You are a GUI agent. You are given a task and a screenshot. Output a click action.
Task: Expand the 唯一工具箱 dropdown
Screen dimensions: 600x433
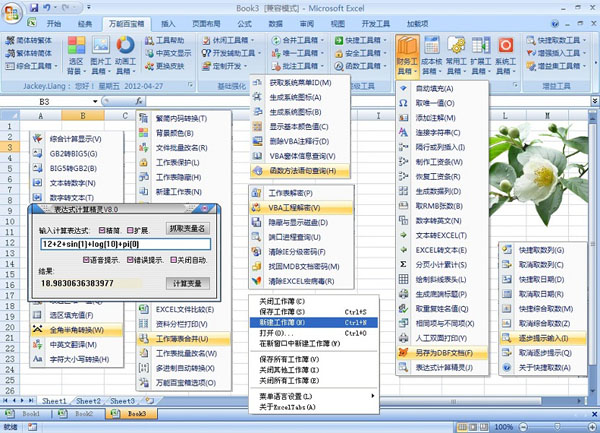point(322,53)
